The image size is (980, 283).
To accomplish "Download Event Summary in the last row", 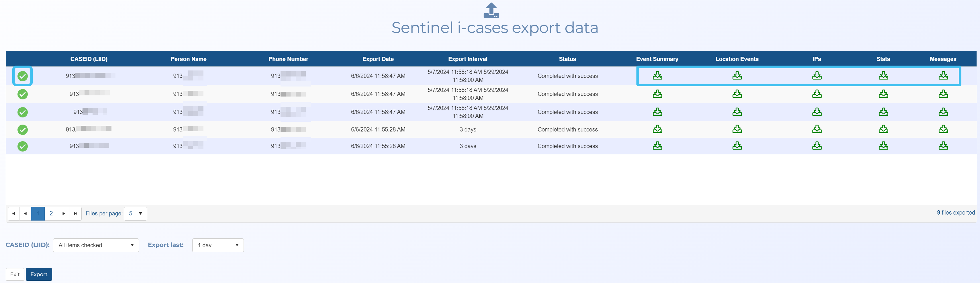I will (657, 146).
